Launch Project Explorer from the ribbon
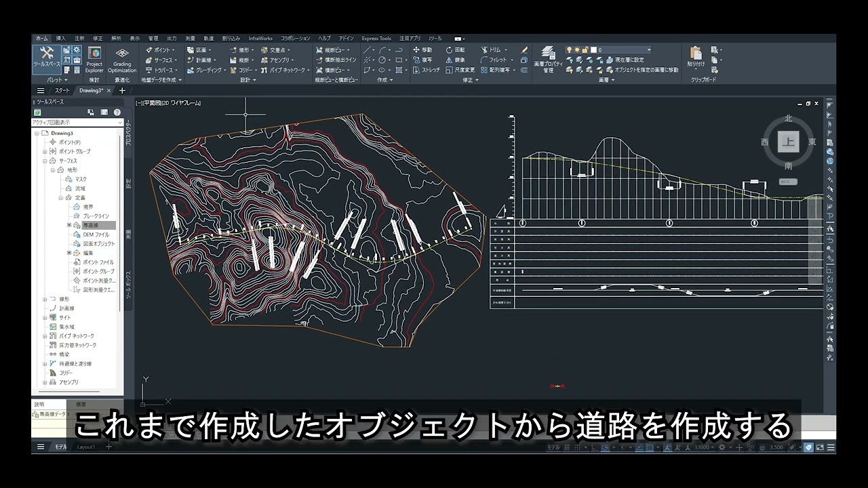This screenshot has width=868, height=488. point(94,60)
